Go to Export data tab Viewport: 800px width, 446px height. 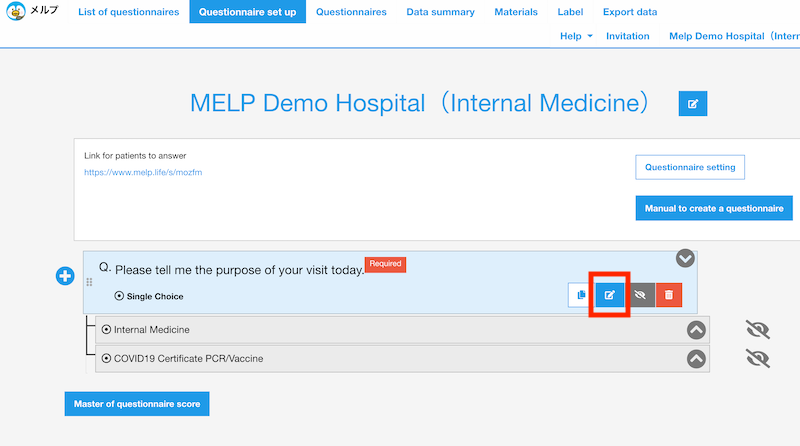pyautogui.click(x=630, y=12)
